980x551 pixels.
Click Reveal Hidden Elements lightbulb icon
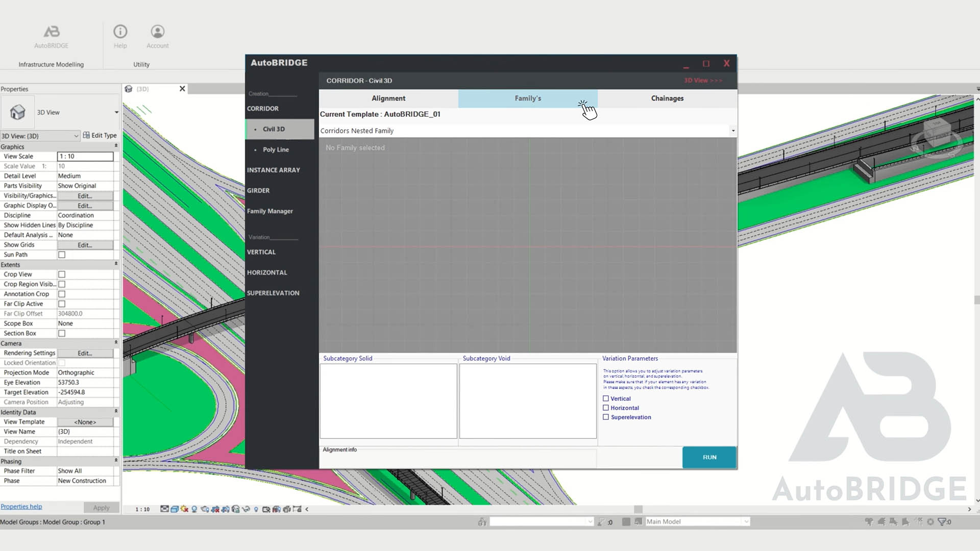256,509
